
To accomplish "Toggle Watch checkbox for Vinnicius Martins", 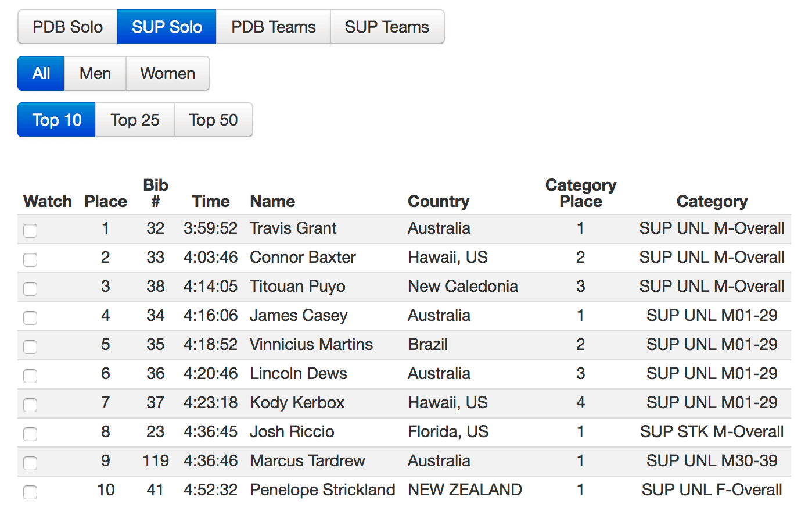I will (30, 347).
